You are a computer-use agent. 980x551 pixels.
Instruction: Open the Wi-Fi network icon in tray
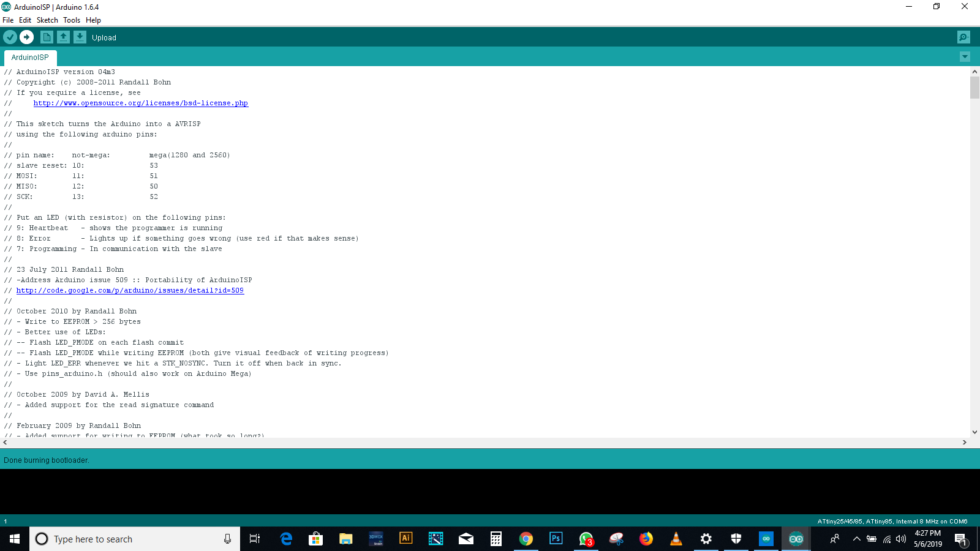pyautogui.click(x=886, y=539)
